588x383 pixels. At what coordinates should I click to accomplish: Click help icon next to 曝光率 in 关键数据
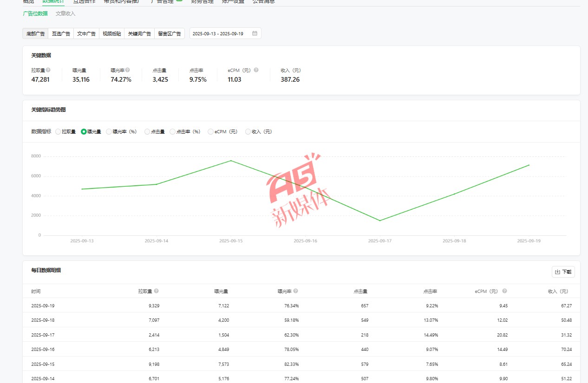click(x=128, y=70)
